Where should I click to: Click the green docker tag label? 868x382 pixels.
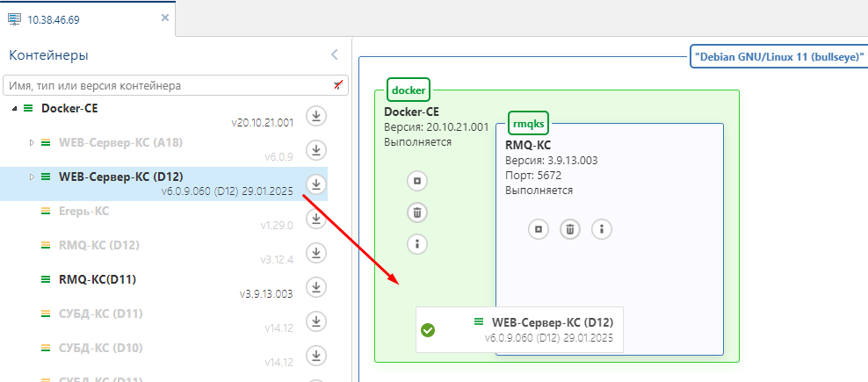[409, 90]
